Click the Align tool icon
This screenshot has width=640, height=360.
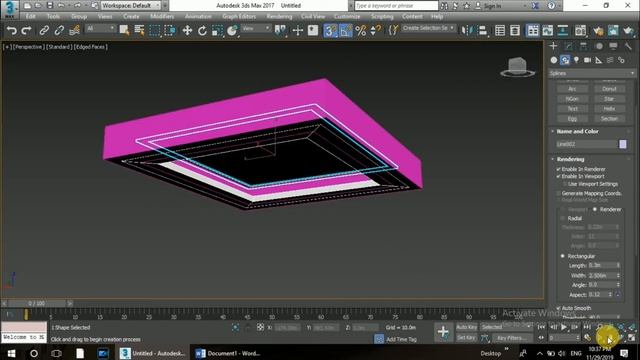[x=482, y=31]
